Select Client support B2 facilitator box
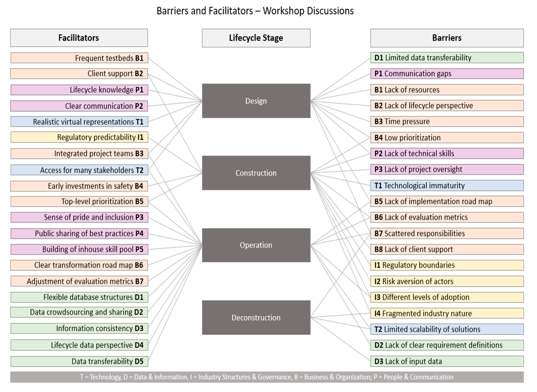Viewport: 537px width, 392px height. (x=79, y=74)
